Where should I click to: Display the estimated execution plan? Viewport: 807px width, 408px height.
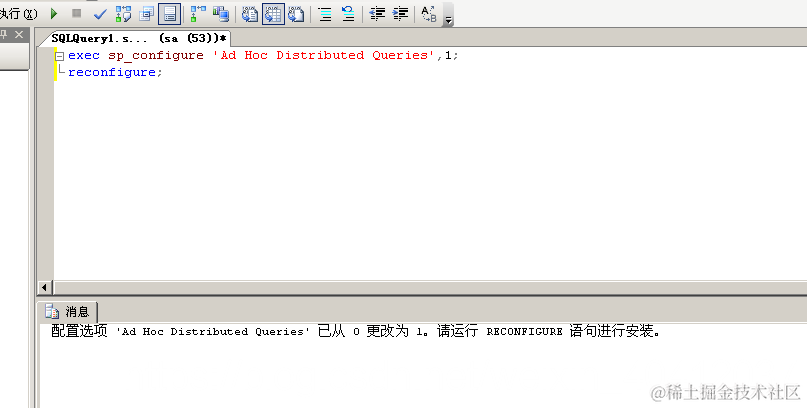coord(123,14)
